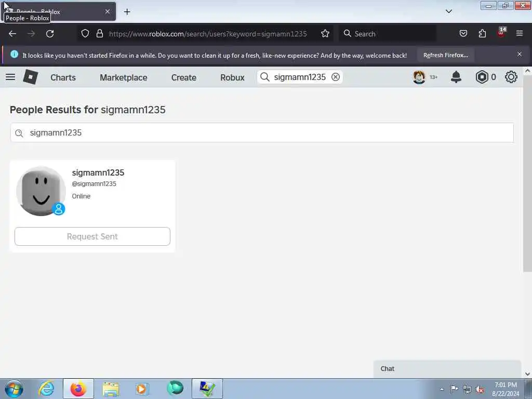View site security via the padlock icon
This screenshot has width=532, height=399.
pos(99,33)
